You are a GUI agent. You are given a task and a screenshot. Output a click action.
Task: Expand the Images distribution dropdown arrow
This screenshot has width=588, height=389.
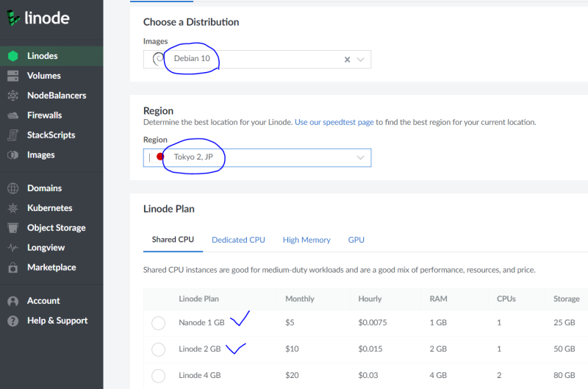point(361,60)
